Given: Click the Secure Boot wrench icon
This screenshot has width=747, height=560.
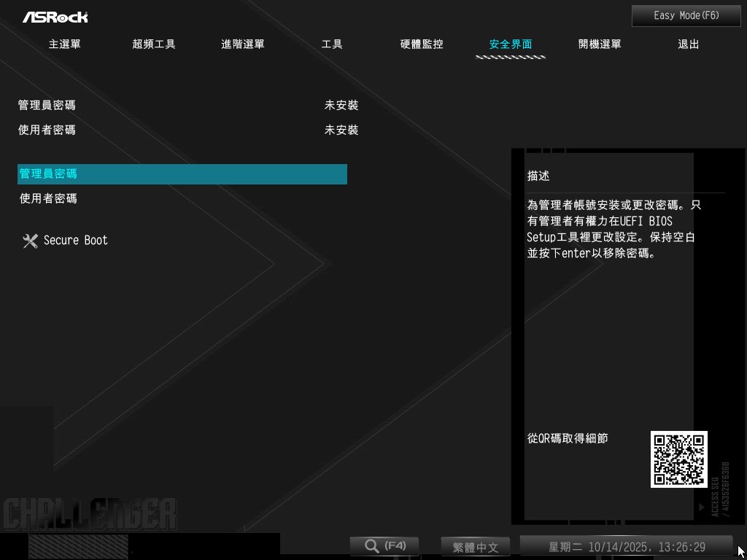Looking at the screenshot, I should 30,241.
